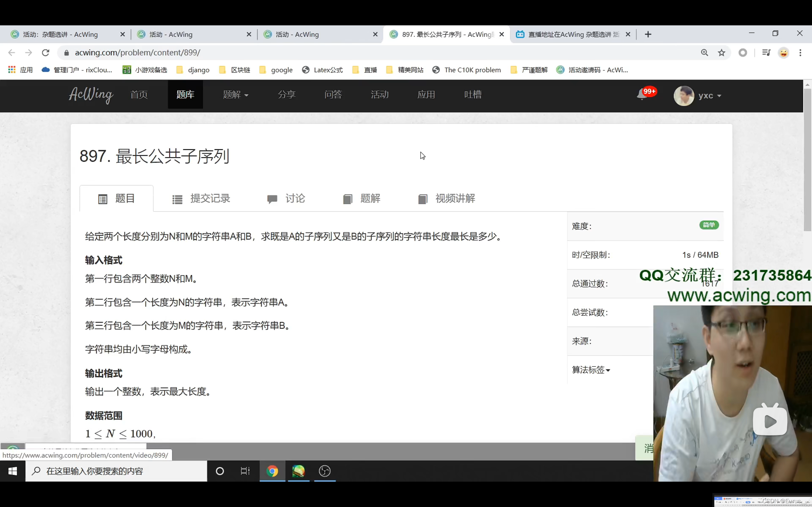
Task: Select 题库 in the navigation bar
Action: click(185, 94)
